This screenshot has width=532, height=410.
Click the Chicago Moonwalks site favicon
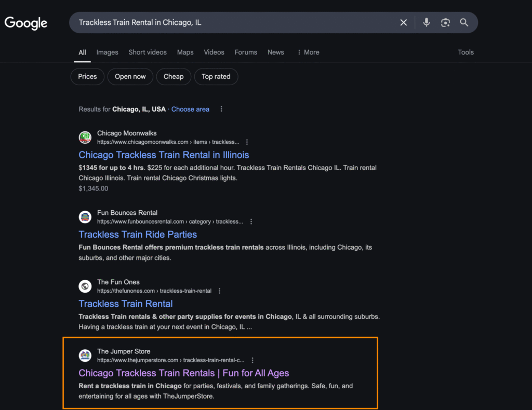click(x=85, y=138)
